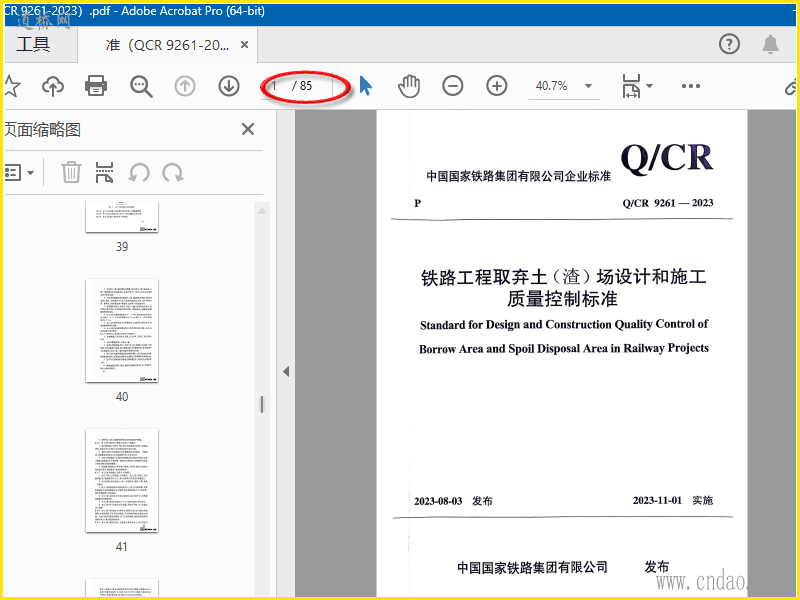This screenshot has width=800, height=600.
Task: Click the page label 41
Action: point(122,547)
